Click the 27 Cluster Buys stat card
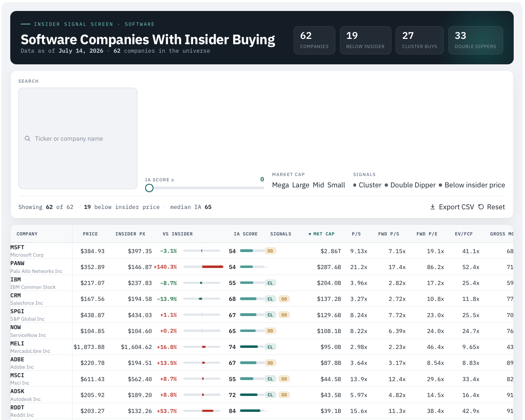The width and height of the screenshot is (525, 420). [419, 40]
